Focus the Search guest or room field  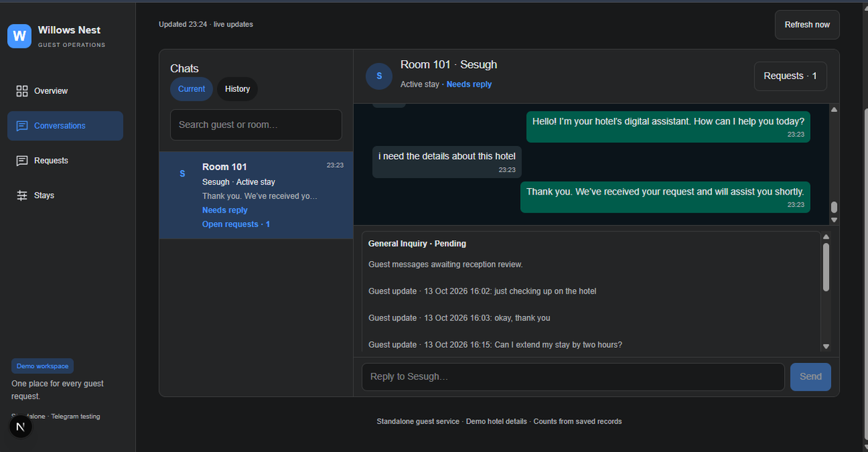coord(256,124)
